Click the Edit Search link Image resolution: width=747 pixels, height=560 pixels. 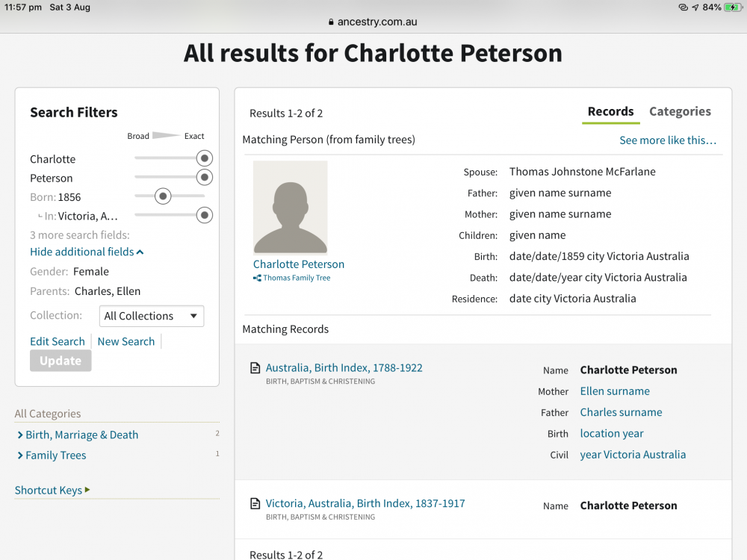point(58,341)
